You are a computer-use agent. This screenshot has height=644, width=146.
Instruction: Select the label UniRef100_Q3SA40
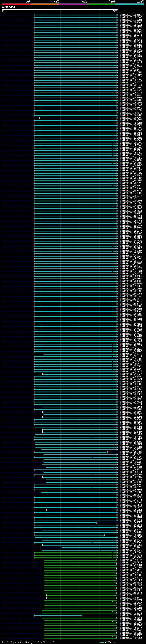pyautogui.click(x=131, y=548)
